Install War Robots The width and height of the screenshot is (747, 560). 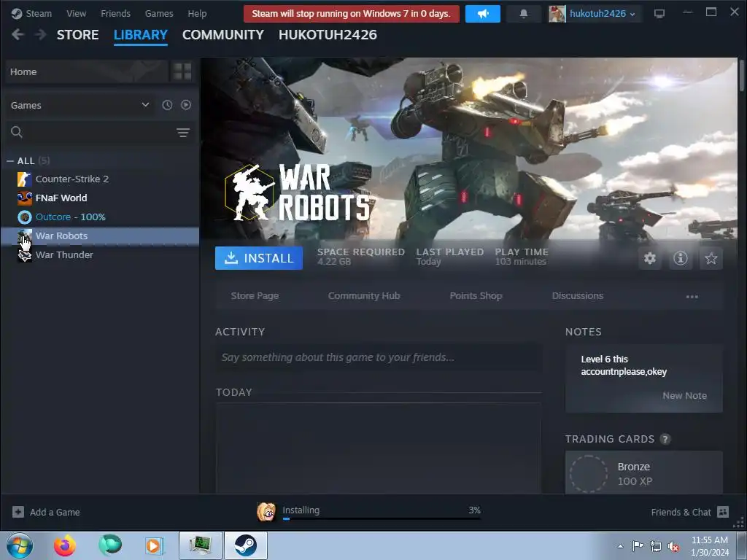click(x=259, y=258)
